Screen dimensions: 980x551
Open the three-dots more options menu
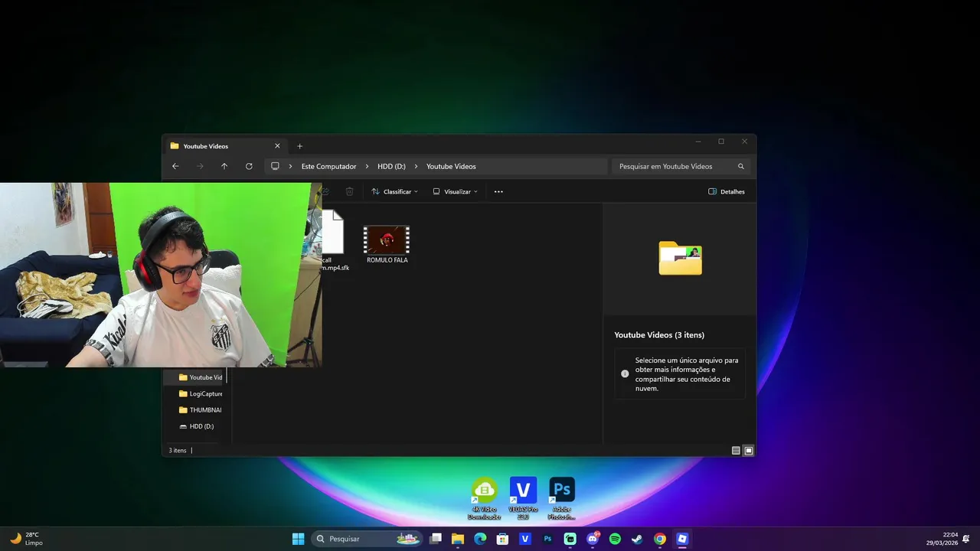(x=498, y=191)
